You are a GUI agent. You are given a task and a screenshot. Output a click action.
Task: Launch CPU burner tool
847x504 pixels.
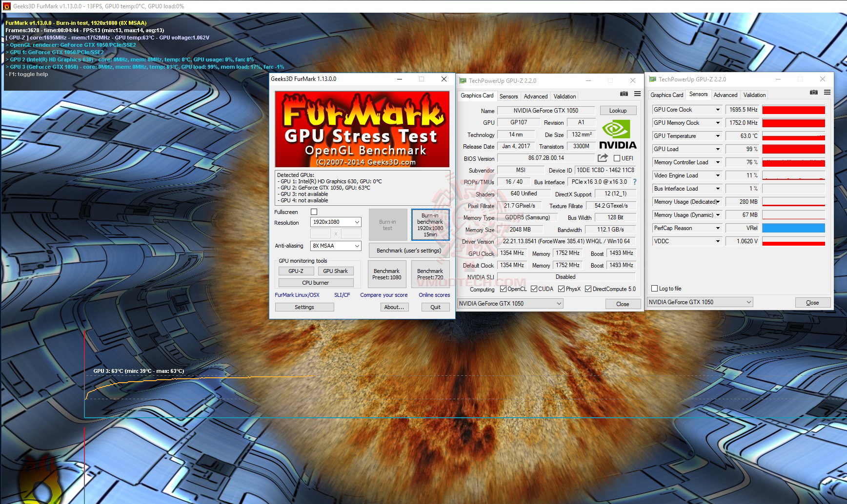point(316,283)
